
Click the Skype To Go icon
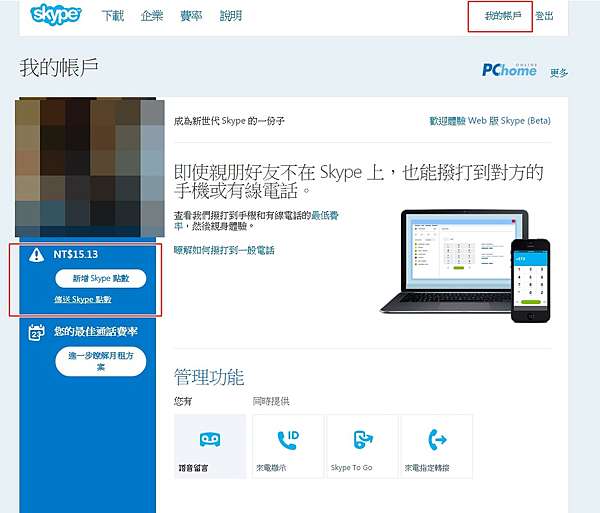[x=363, y=439]
